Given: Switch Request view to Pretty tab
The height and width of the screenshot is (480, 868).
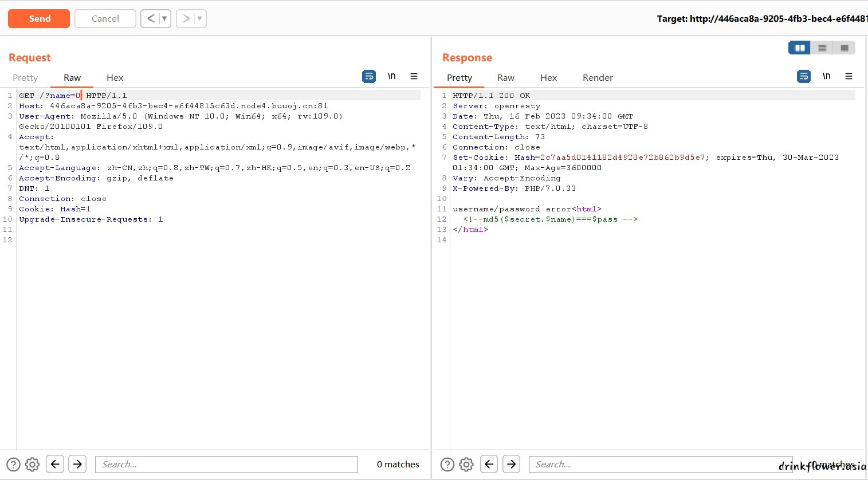Looking at the screenshot, I should coord(25,77).
